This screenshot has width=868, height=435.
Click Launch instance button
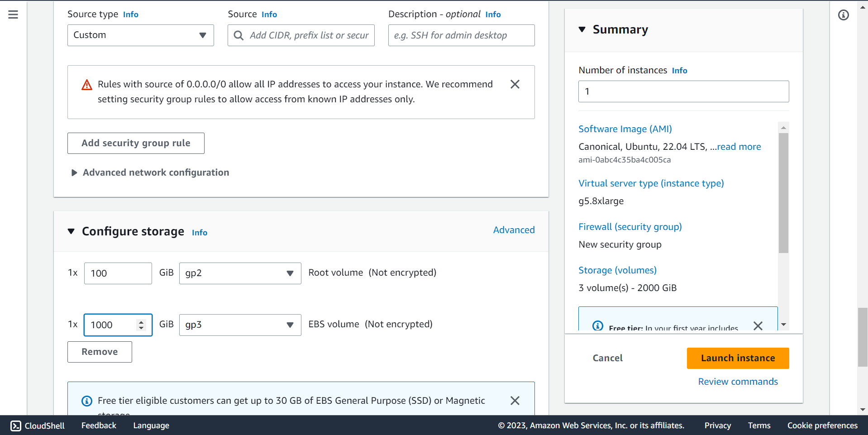coord(738,358)
